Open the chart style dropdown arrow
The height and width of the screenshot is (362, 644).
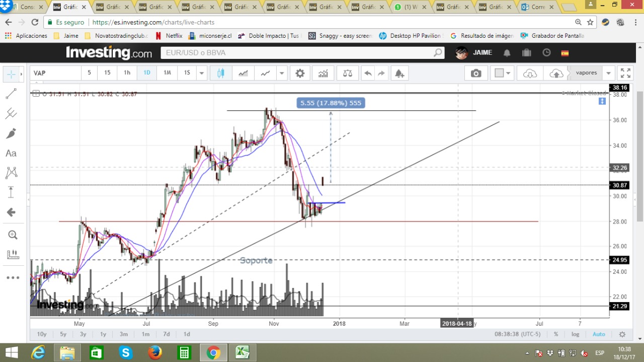click(282, 73)
